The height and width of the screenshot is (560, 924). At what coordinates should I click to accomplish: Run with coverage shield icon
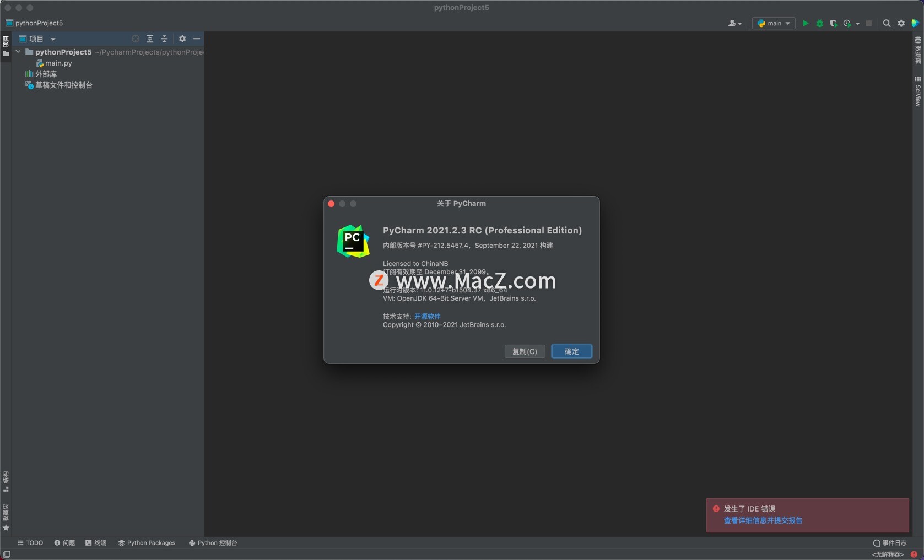click(x=834, y=24)
